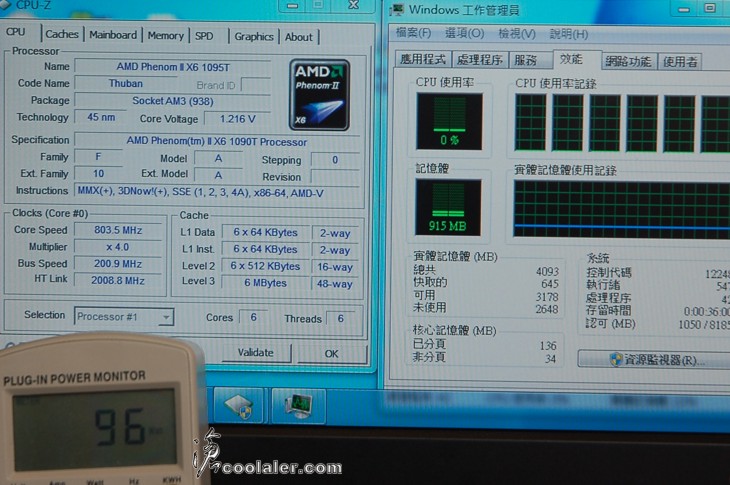
Task: Click the 認可 (MB) value 1050 / 8185
Action: tap(704, 324)
